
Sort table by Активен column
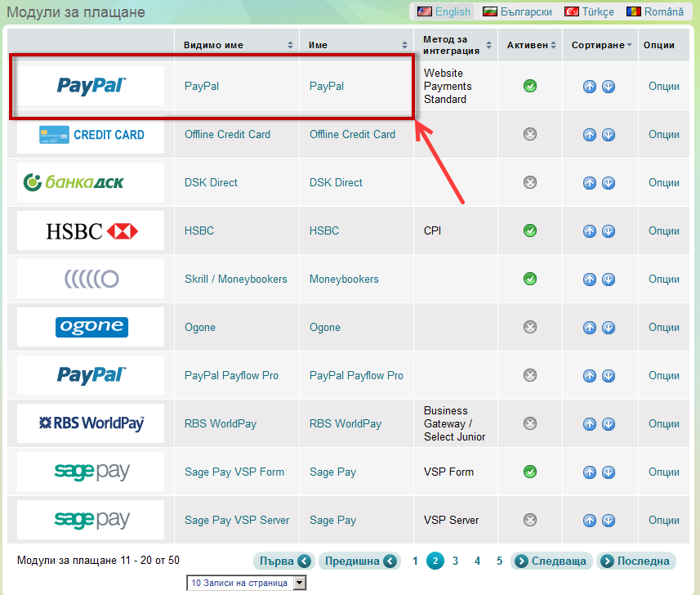pos(531,45)
